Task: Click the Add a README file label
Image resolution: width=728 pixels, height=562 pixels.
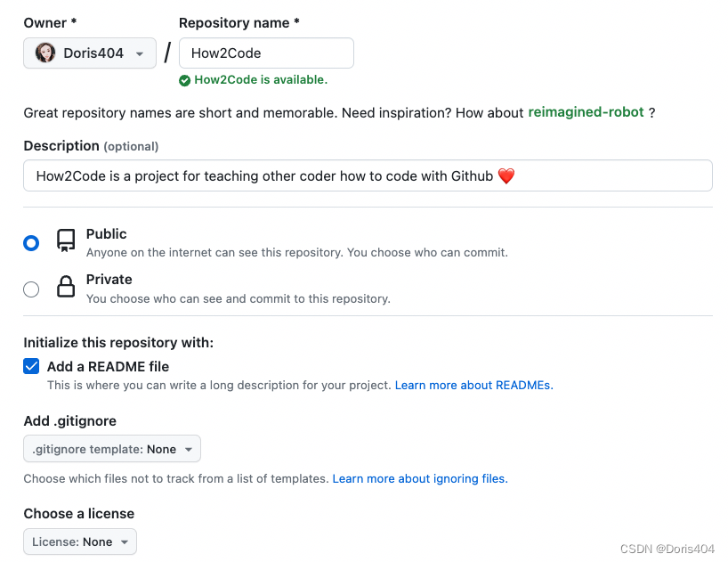Action: pyautogui.click(x=108, y=366)
